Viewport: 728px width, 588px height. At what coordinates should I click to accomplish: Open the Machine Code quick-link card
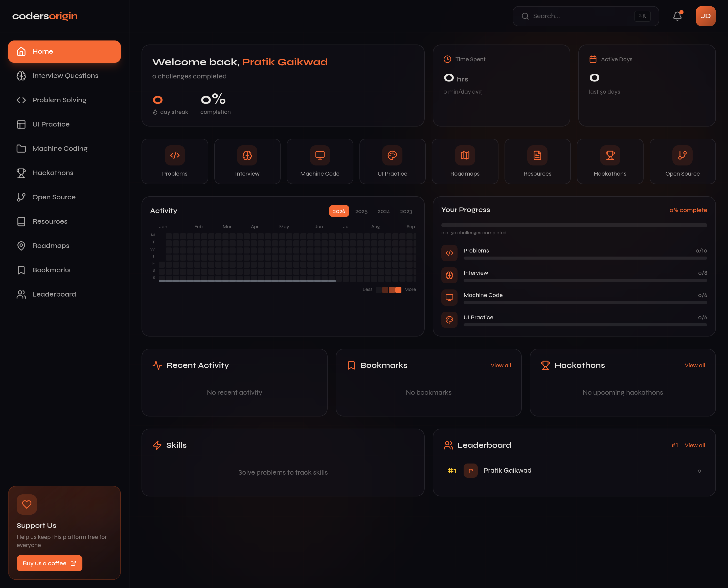pyautogui.click(x=320, y=161)
